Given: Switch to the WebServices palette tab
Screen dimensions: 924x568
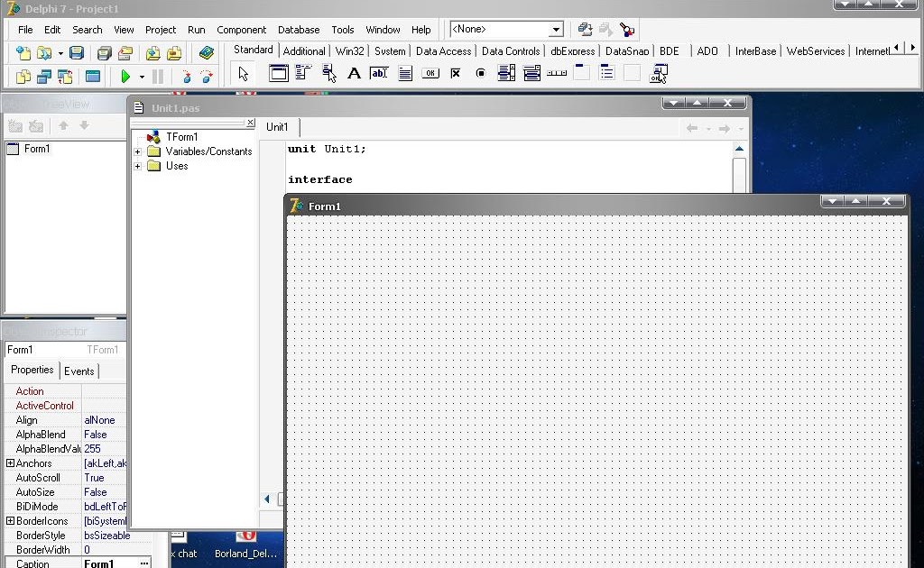Looking at the screenshot, I should click(x=816, y=51).
